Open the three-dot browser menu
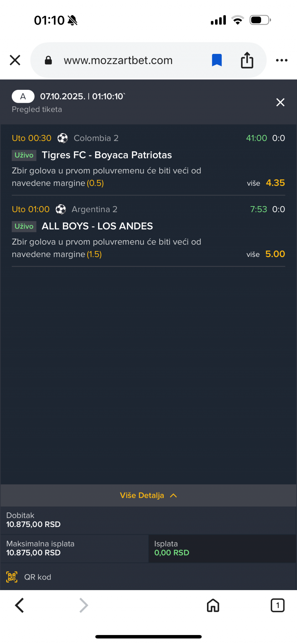This screenshot has width=297, height=644. [282, 60]
